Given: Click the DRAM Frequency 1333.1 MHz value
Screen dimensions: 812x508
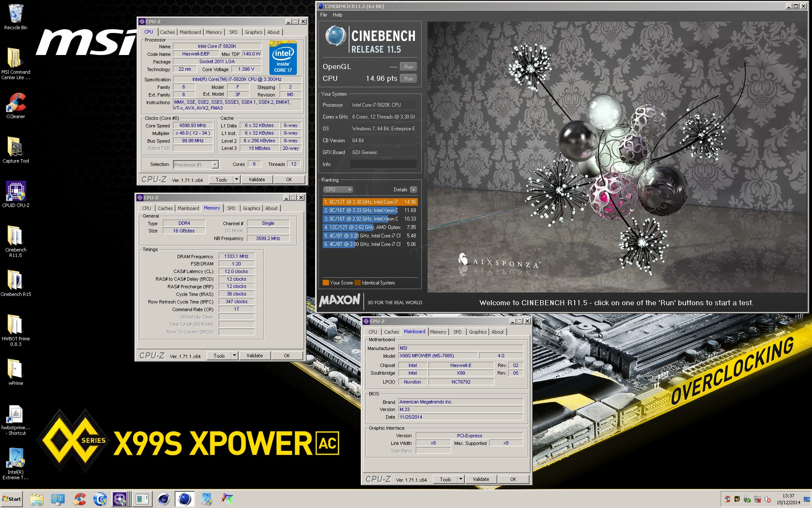Looking at the screenshot, I should 236,256.
